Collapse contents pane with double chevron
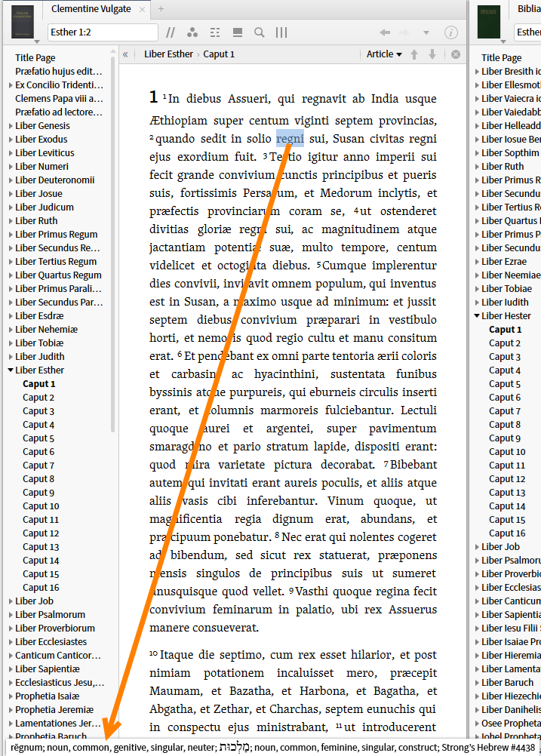 125,54
